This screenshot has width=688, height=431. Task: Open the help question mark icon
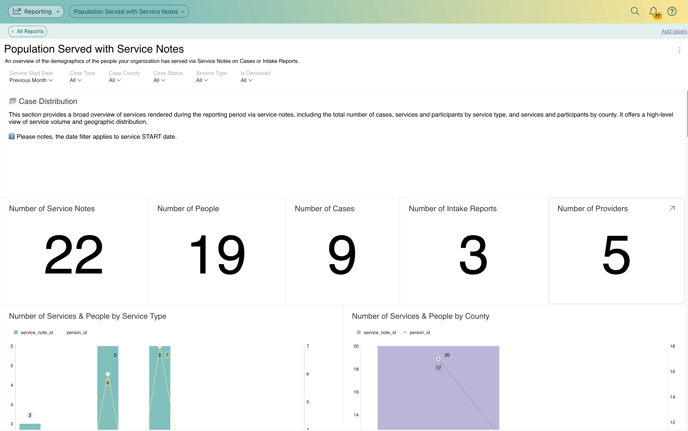[672, 12]
